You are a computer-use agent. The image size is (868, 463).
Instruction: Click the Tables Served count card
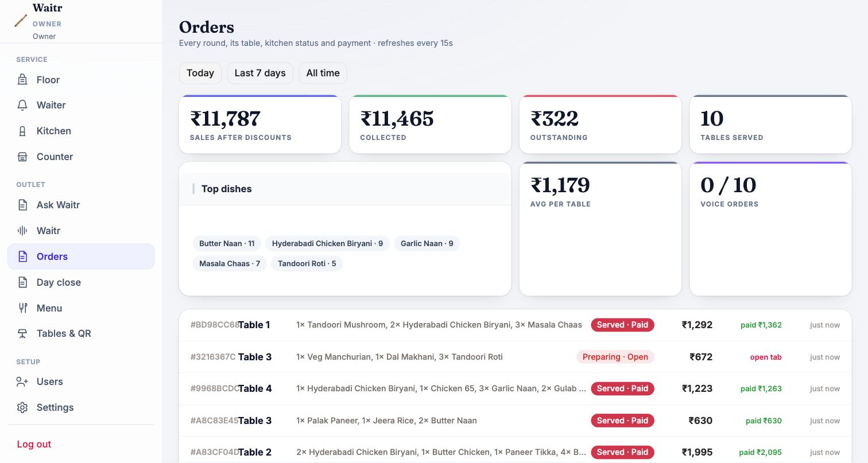click(770, 124)
